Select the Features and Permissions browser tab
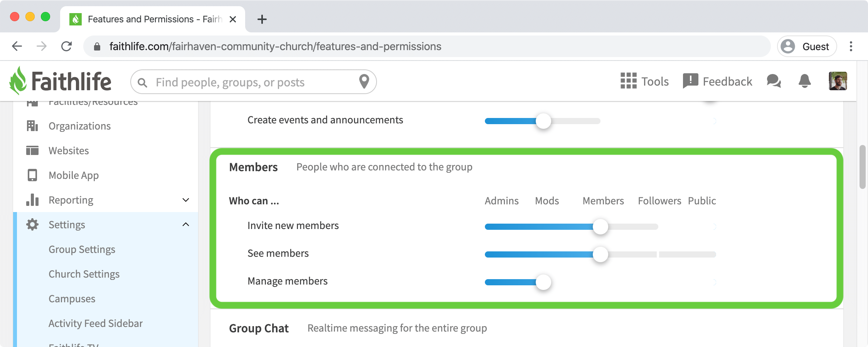 click(153, 19)
